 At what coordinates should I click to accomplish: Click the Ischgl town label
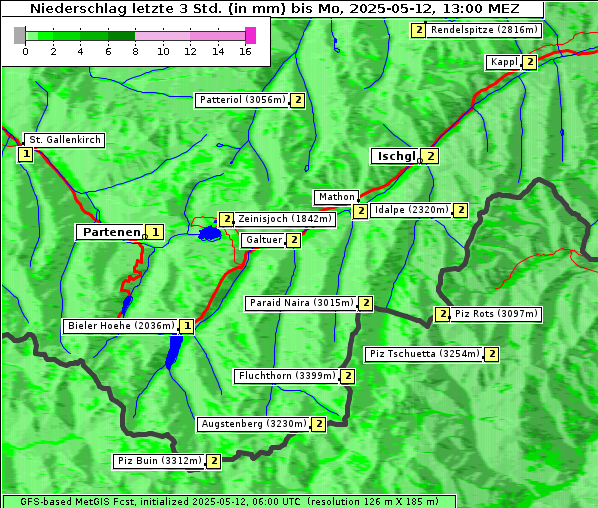396,156
